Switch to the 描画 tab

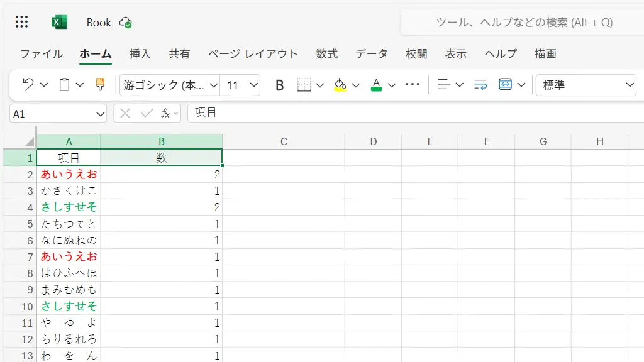545,54
